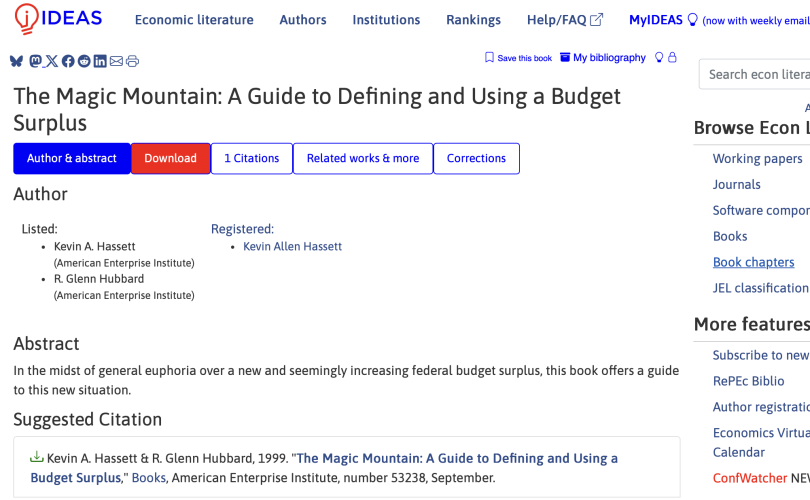810x500 pixels.
Task: Save this book via bookmark link
Action: pyautogui.click(x=518, y=58)
